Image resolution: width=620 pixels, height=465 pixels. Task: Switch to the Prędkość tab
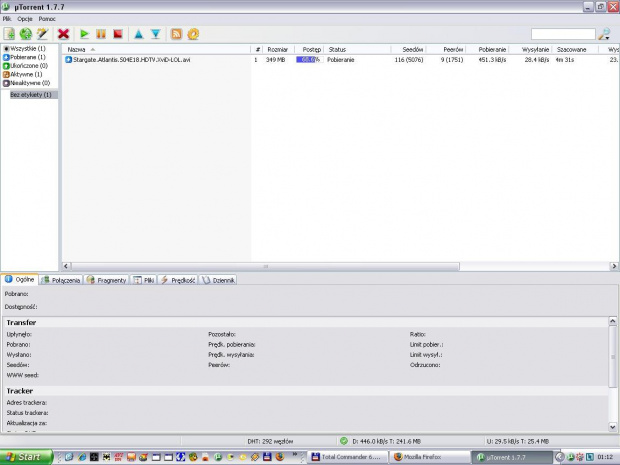click(178, 280)
